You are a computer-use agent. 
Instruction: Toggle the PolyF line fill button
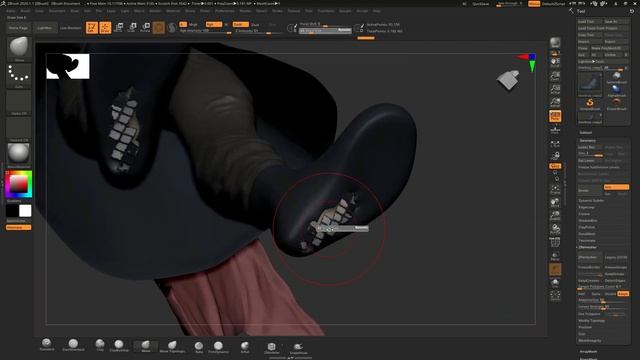click(x=555, y=242)
